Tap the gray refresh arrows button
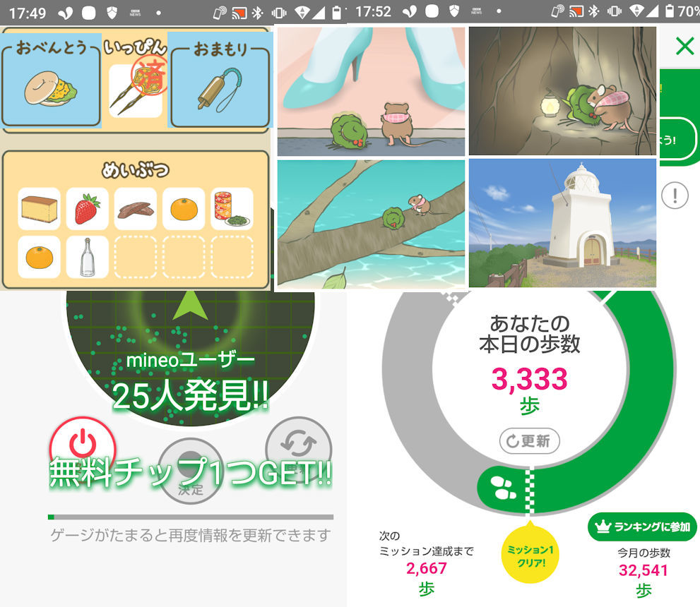Image resolution: width=700 pixels, height=607 pixels. coord(299,444)
